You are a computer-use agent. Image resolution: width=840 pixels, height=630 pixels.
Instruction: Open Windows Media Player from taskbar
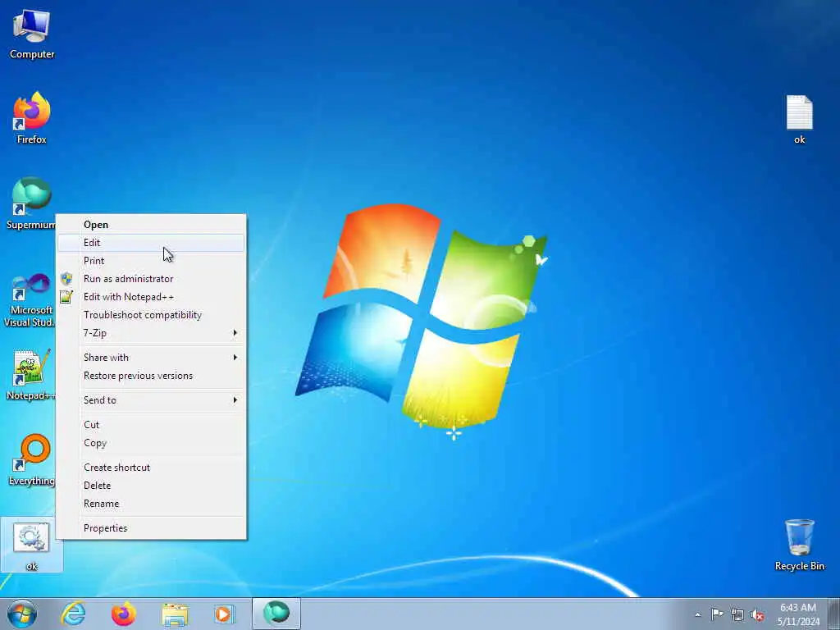point(223,614)
